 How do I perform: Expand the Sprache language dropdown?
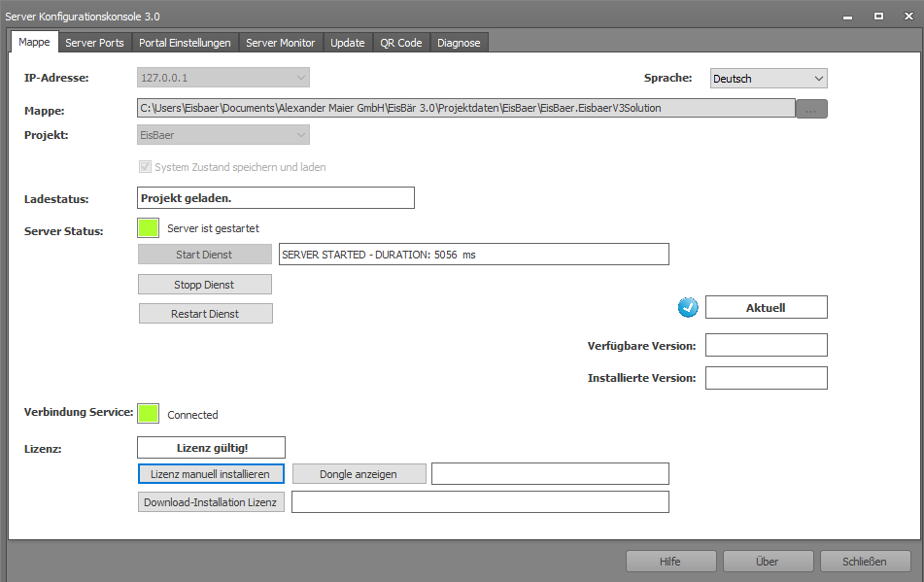769,79
